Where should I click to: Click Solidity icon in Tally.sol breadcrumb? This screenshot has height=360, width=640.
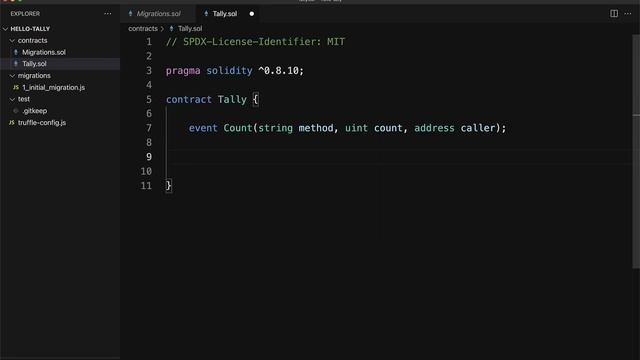[171, 29]
